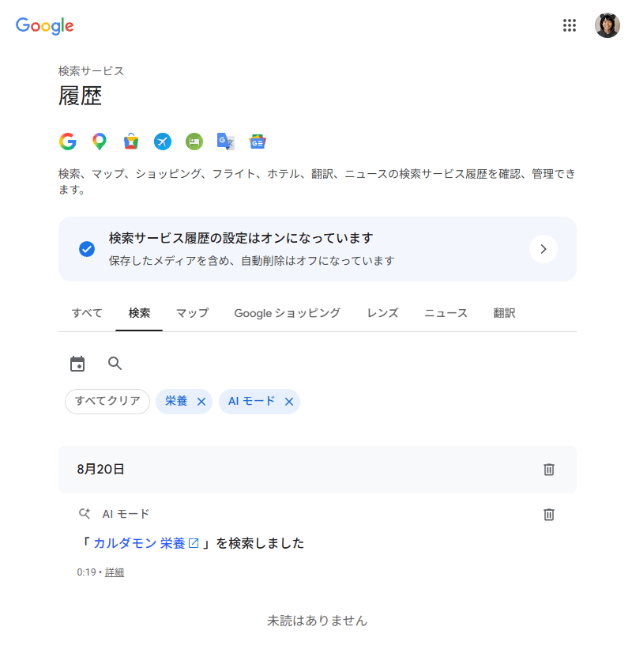Switch to the マップ tab
The height and width of the screenshot is (672, 632).
(x=192, y=313)
